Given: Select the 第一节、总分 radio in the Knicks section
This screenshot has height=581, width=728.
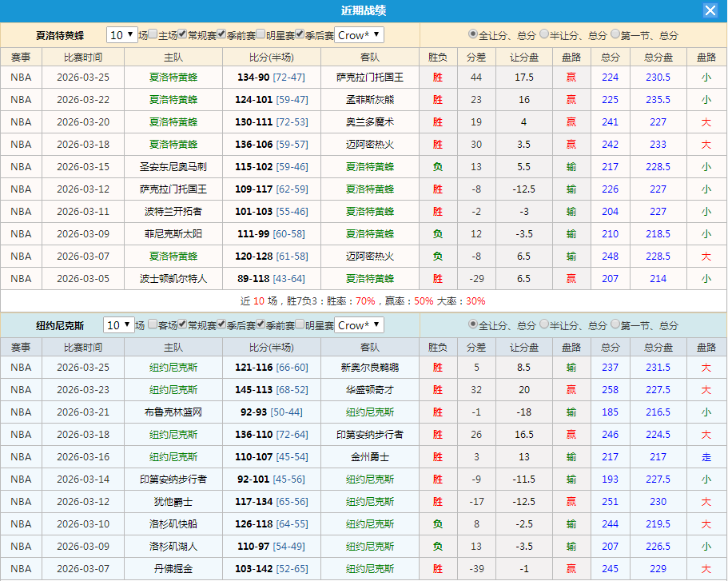Looking at the screenshot, I should pyautogui.click(x=615, y=325).
